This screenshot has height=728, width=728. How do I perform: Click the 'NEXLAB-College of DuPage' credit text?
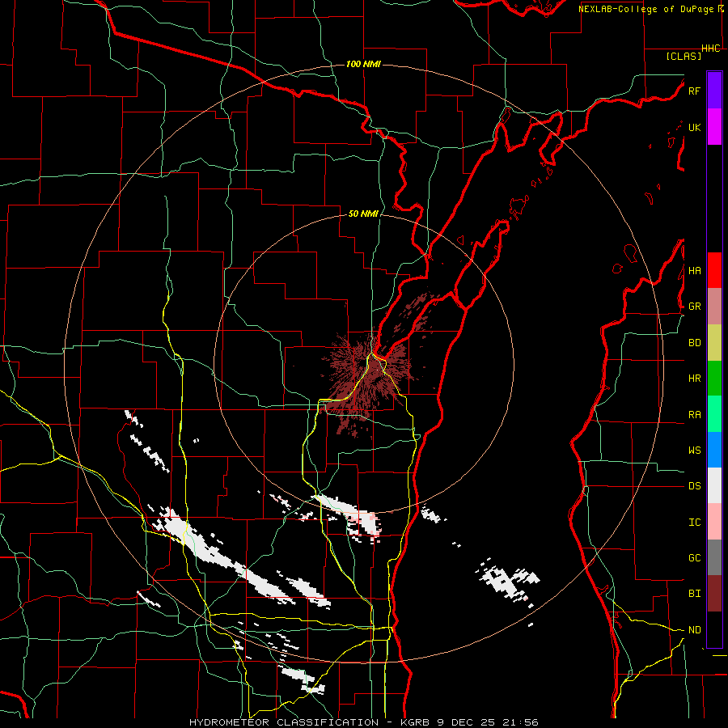click(645, 9)
